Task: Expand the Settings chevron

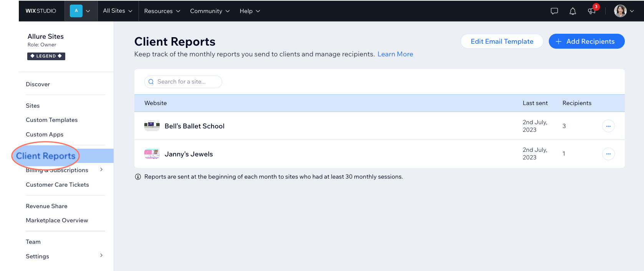Action: point(101,255)
